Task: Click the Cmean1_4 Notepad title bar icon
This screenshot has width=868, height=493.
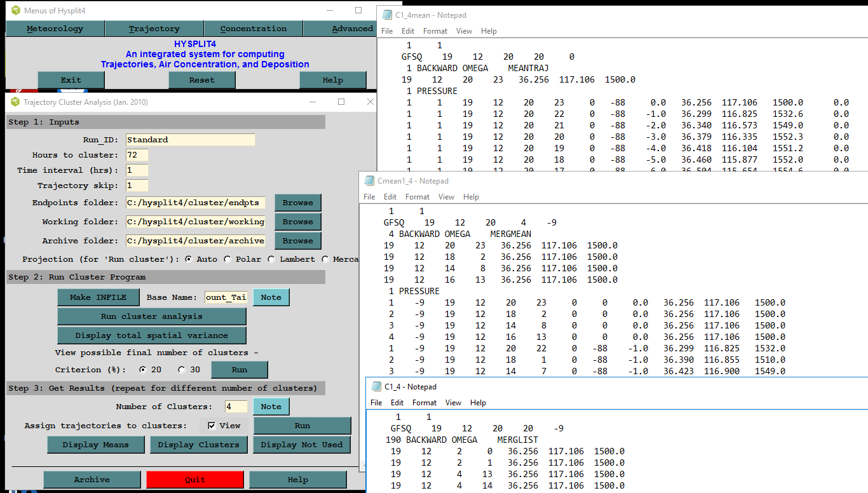Action: tap(369, 181)
